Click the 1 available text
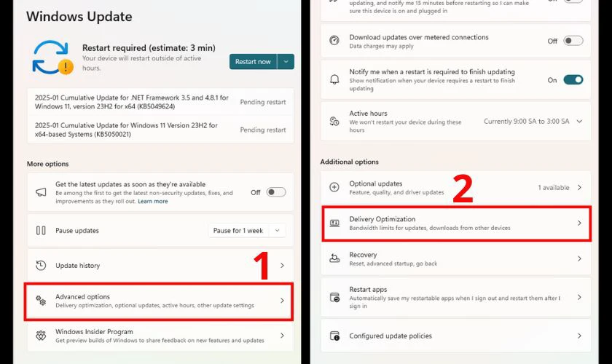The width and height of the screenshot is (612, 364). (x=554, y=188)
